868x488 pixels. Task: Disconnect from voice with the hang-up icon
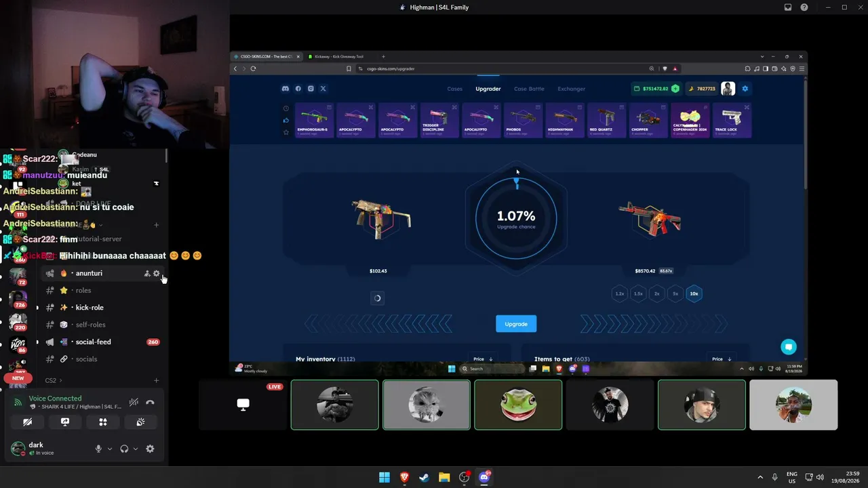click(x=150, y=403)
